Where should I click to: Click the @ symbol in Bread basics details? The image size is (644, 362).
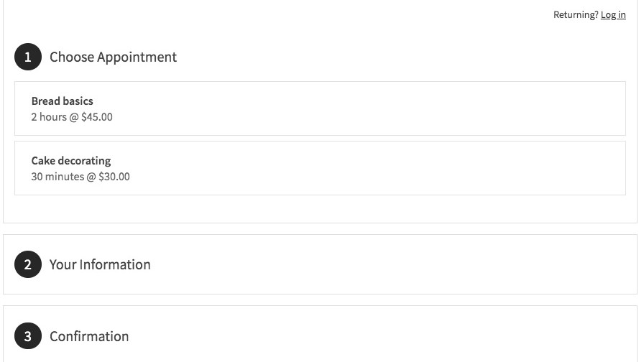pyautogui.click(x=74, y=117)
